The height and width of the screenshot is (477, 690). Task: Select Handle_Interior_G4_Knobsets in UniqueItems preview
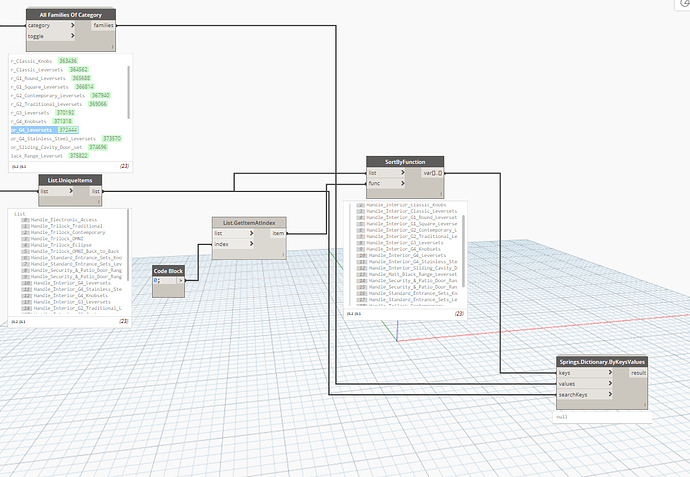[70, 296]
